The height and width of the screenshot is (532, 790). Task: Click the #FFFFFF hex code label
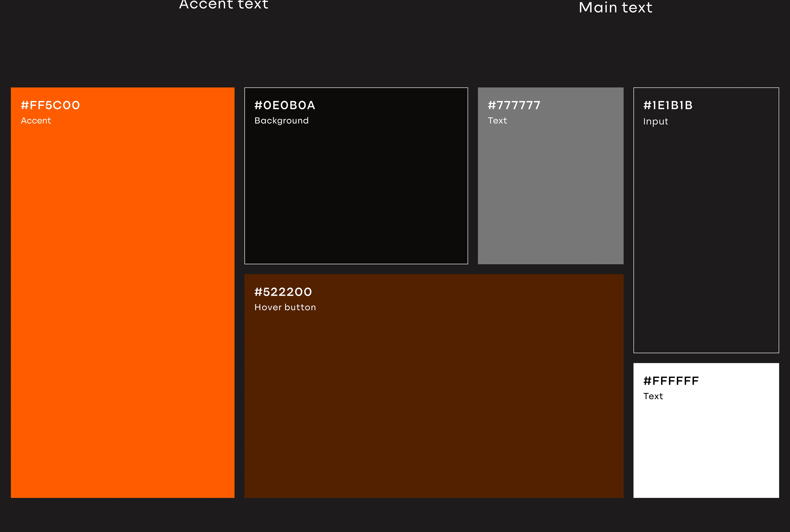[671, 381]
